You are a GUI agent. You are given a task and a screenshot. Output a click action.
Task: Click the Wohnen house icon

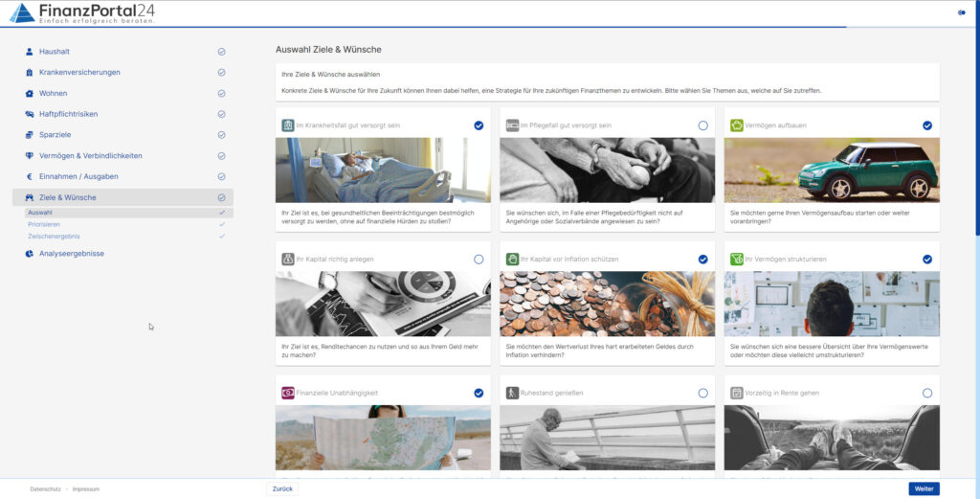pyautogui.click(x=30, y=94)
